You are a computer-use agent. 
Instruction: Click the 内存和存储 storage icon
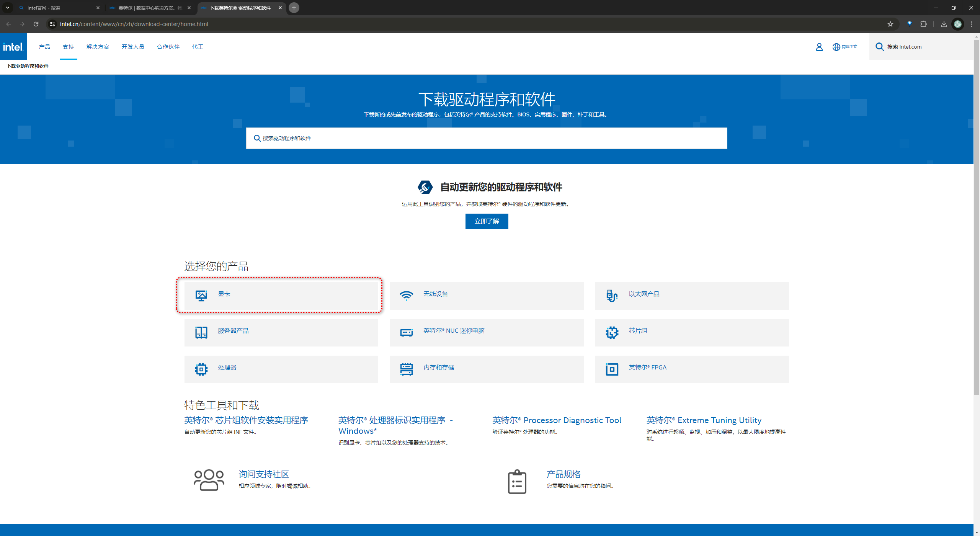[x=406, y=369]
